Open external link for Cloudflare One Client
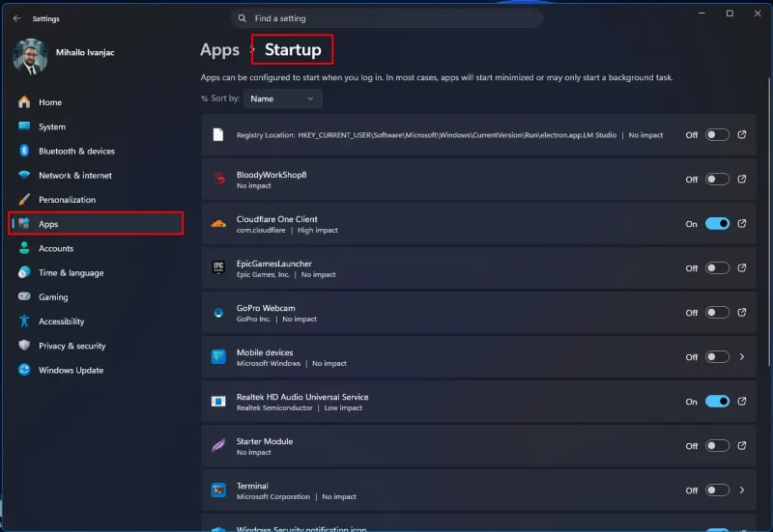Image resolution: width=773 pixels, height=532 pixels. coord(742,224)
